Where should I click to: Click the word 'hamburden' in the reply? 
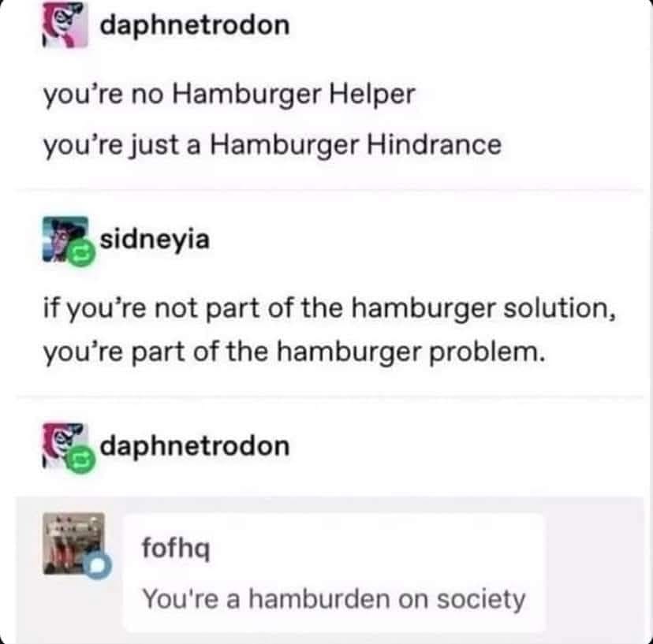click(318, 599)
